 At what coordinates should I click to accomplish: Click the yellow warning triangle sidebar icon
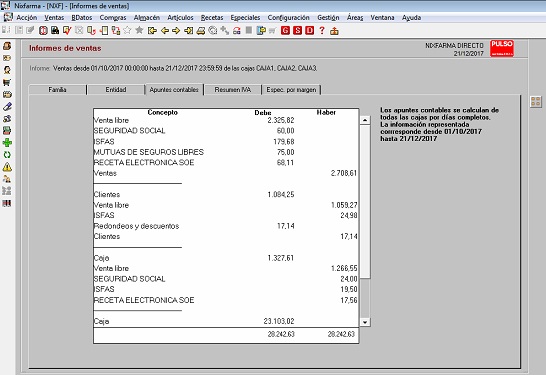point(7,167)
